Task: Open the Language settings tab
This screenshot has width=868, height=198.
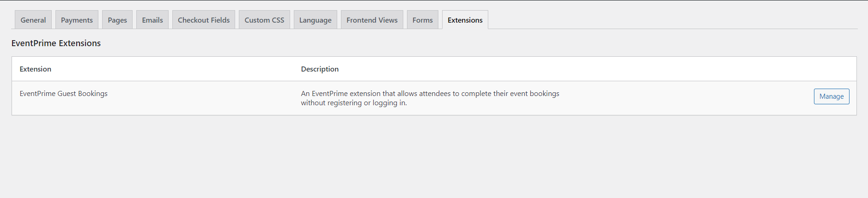Action: [316, 20]
